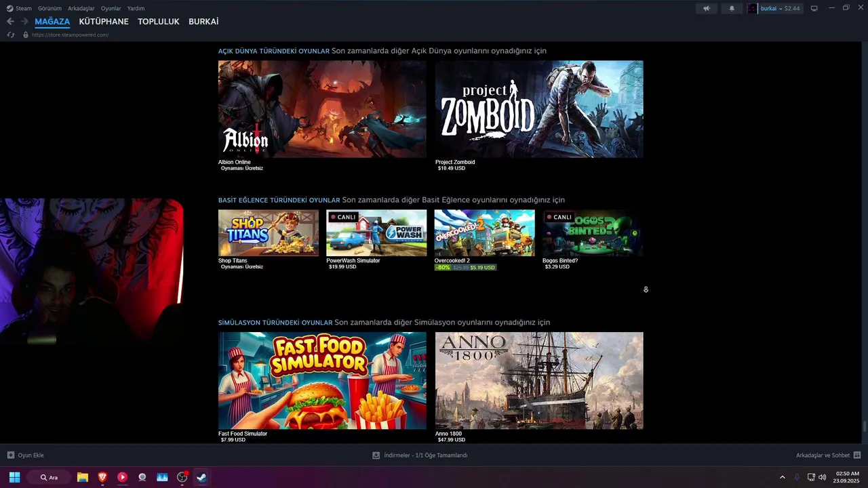The height and width of the screenshot is (488, 868).
Task: Open the PowerWash Simulator capsule image
Action: click(376, 232)
